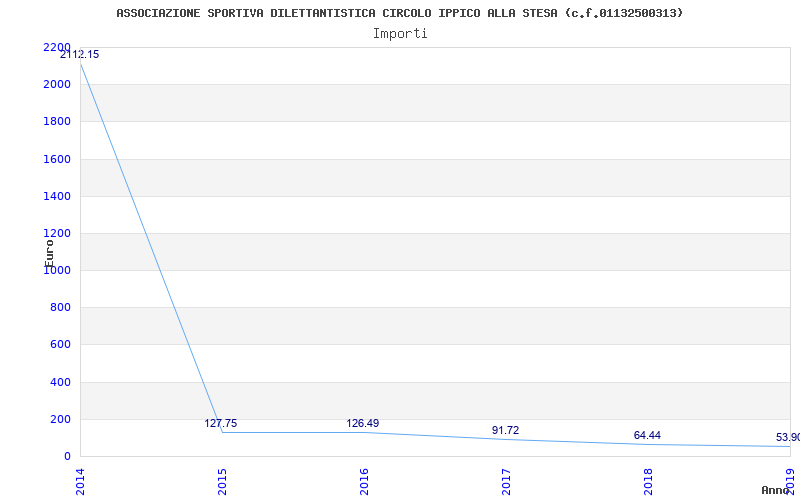Click the 1000 y-axis tick label
Screen dimensions: 800x500
click(57, 271)
